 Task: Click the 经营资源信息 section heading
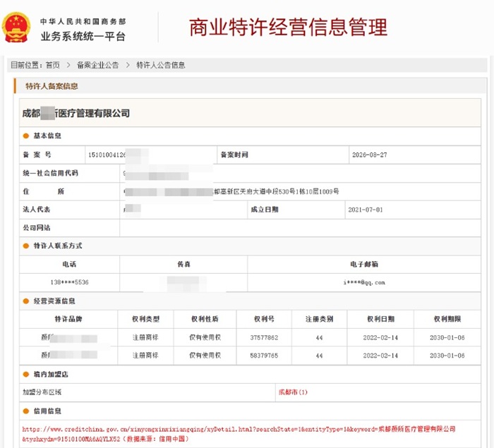pyautogui.click(x=54, y=301)
